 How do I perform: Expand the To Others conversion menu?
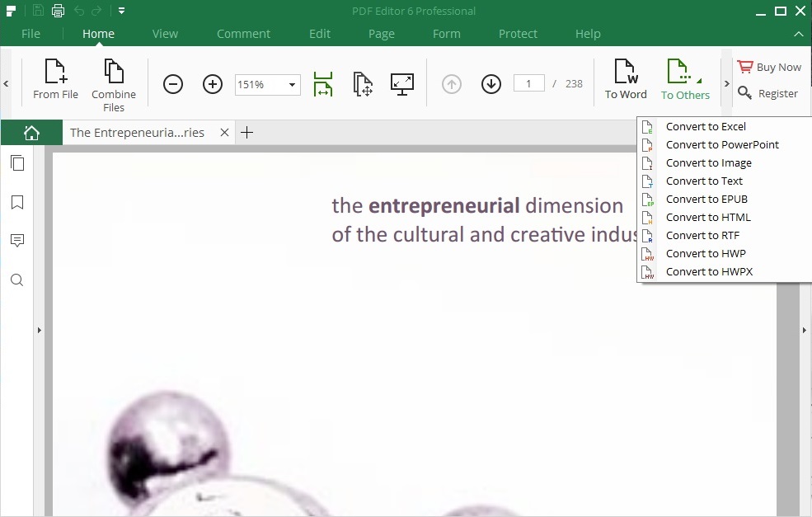click(685, 82)
